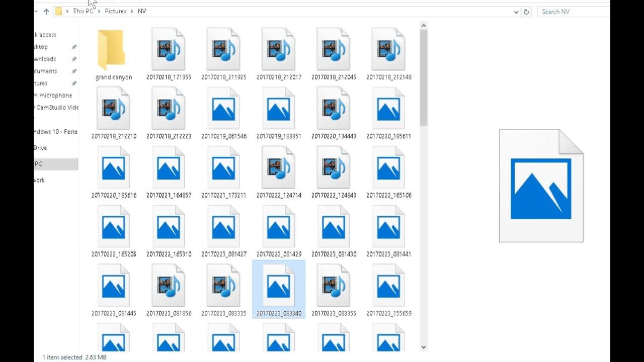Select Network in navigation pane
This screenshot has width=644, height=362.
click(x=40, y=180)
